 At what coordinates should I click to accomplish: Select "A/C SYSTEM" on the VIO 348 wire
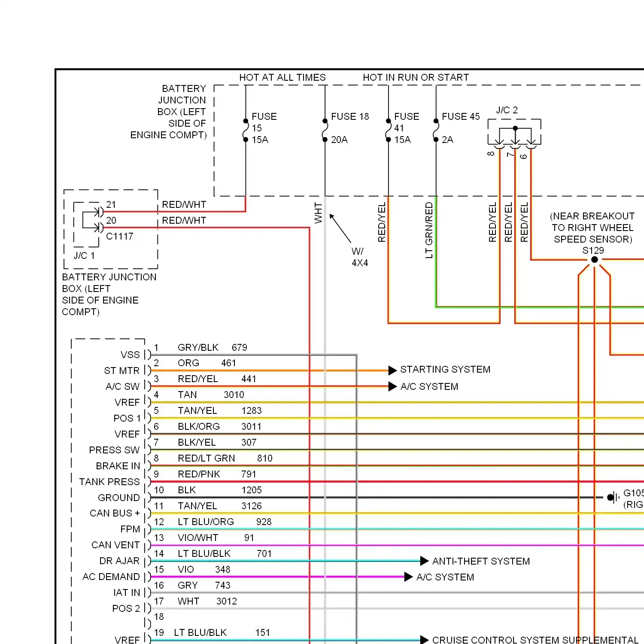445,577
